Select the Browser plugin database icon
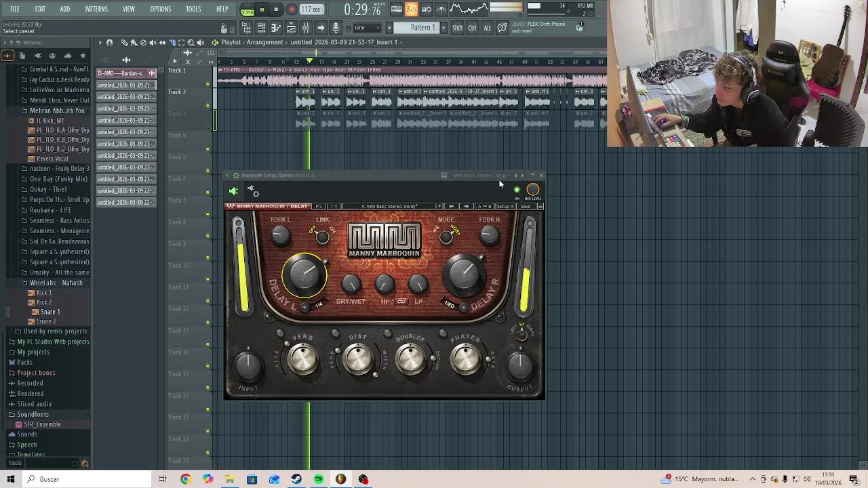 (x=37, y=56)
